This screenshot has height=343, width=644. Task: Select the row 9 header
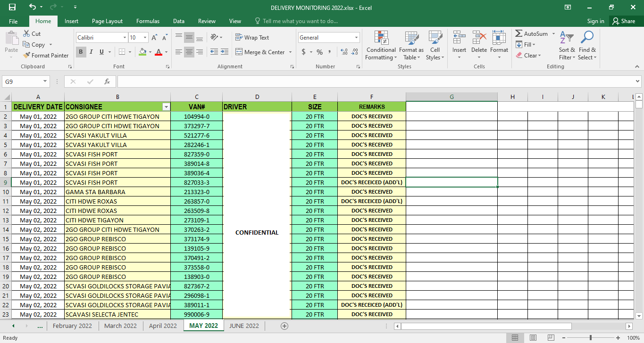coord(6,182)
